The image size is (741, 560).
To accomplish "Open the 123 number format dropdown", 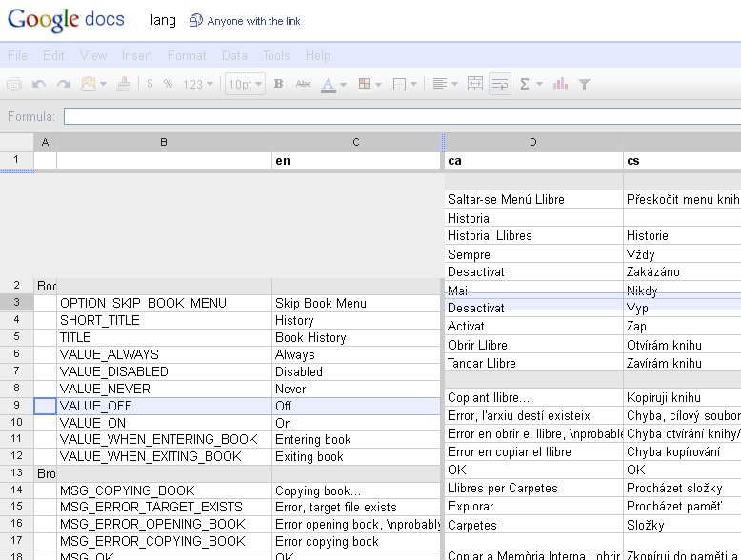I will tap(197, 84).
